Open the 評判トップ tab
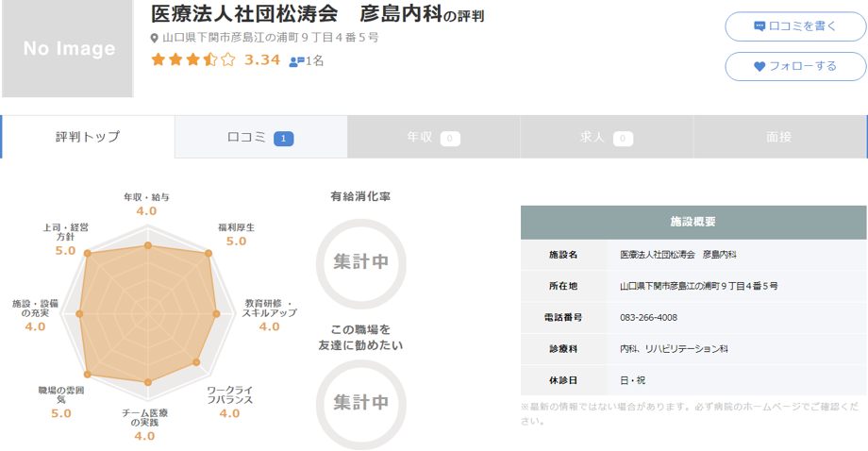The image size is (868, 451). point(88,137)
